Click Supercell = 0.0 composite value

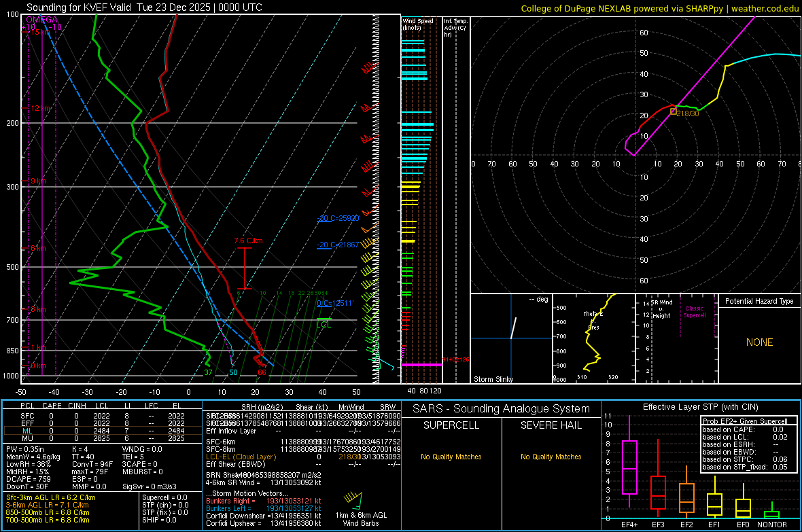click(x=164, y=497)
